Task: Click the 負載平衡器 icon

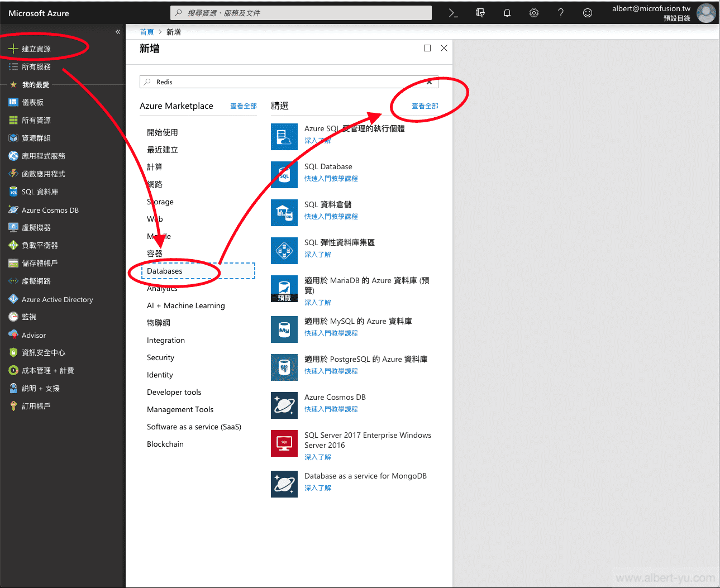Action: [13, 245]
